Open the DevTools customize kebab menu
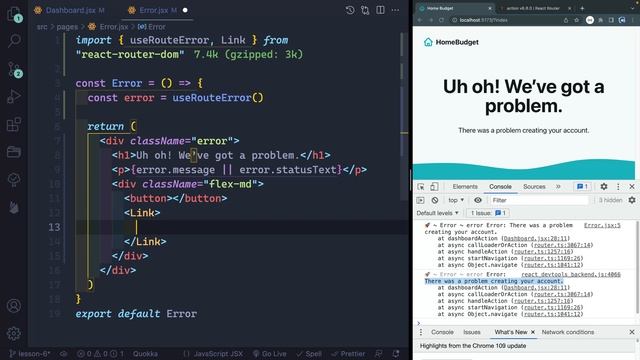 618,187
